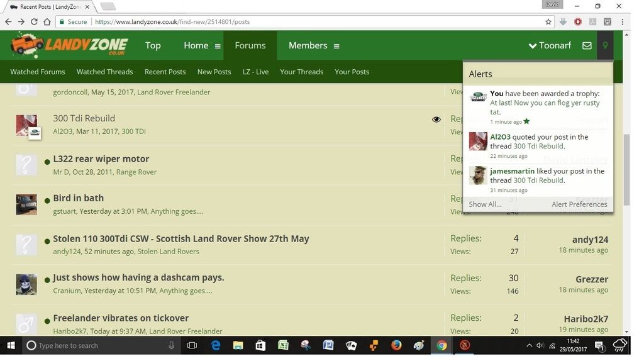Open the Windows Start menu
644x361 pixels.
[x=11, y=345]
